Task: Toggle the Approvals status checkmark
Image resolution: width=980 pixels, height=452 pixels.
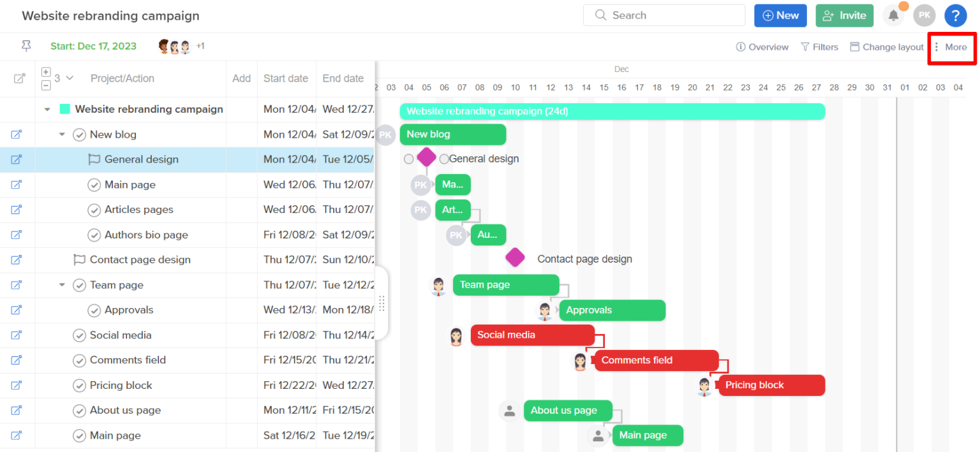Action: coord(94,310)
